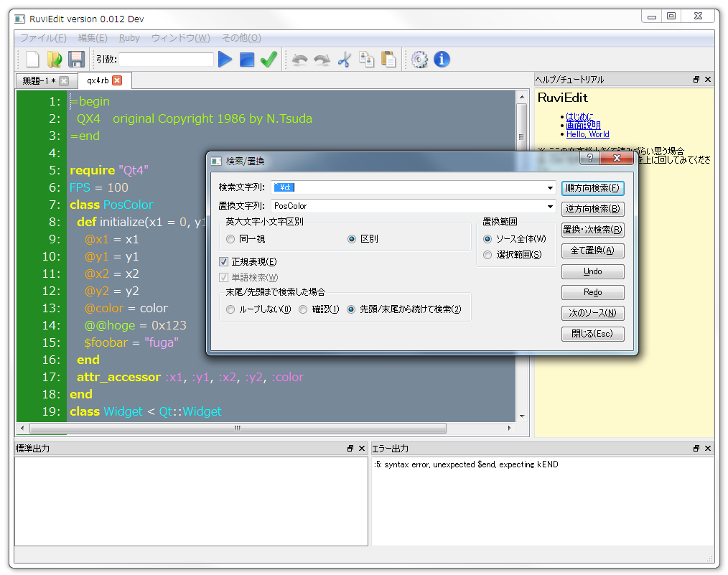Open settings with the gear icon
The width and height of the screenshot is (728, 575).
click(x=420, y=60)
